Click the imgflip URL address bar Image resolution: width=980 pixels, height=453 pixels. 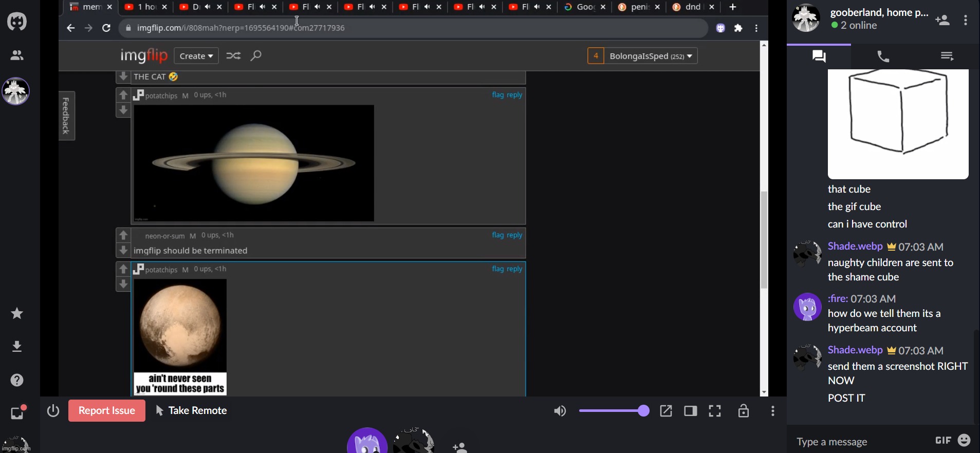click(x=414, y=28)
